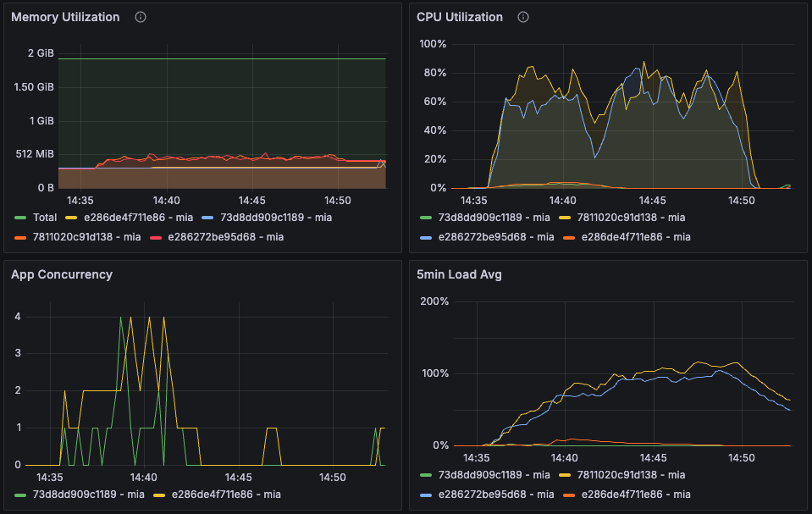The height and width of the screenshot is (514, 812).
Task: Click the CPU Utilization info icon
Action: pos(523,17)
